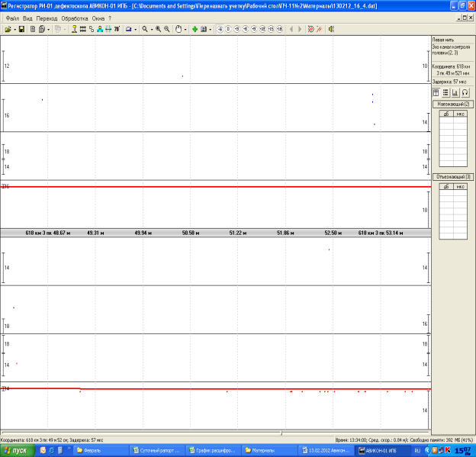This screenshot has height=457, width=476.
Task: Toggle the histogram icon in right panel
Action: click(x=455, y=92)
